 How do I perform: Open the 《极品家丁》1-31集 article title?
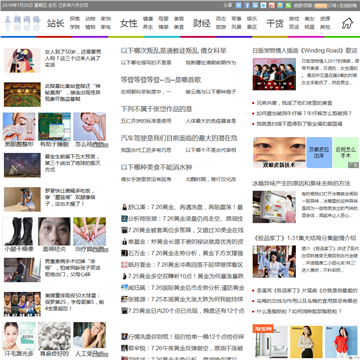(x=304, y=238)
